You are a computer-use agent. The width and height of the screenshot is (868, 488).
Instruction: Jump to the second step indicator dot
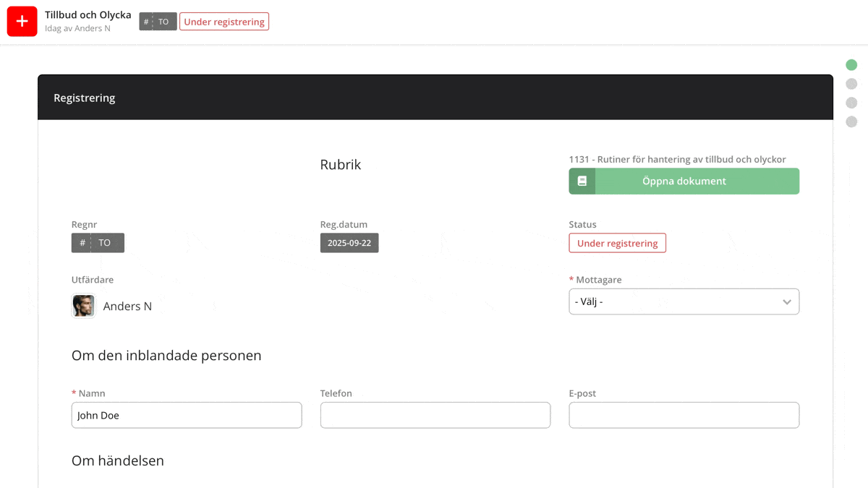851,84
